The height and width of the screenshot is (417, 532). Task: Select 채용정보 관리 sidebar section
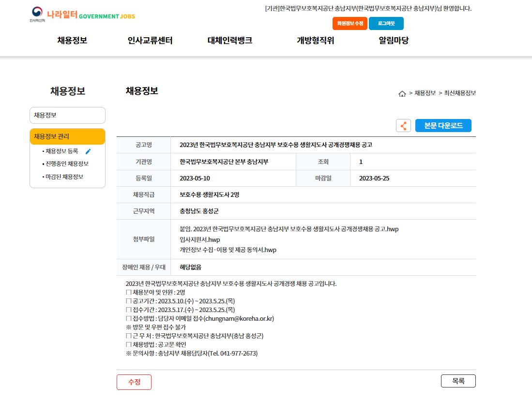67,136
